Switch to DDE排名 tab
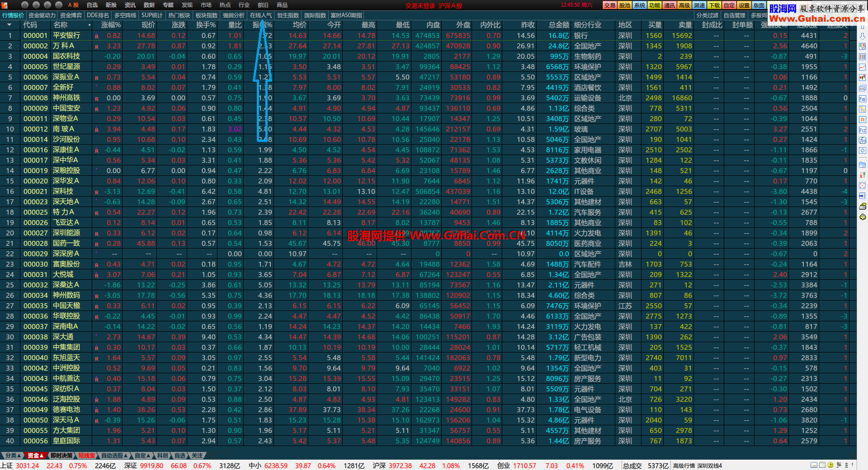This screenshot has height=470, width=868. (x=98, y=15)
